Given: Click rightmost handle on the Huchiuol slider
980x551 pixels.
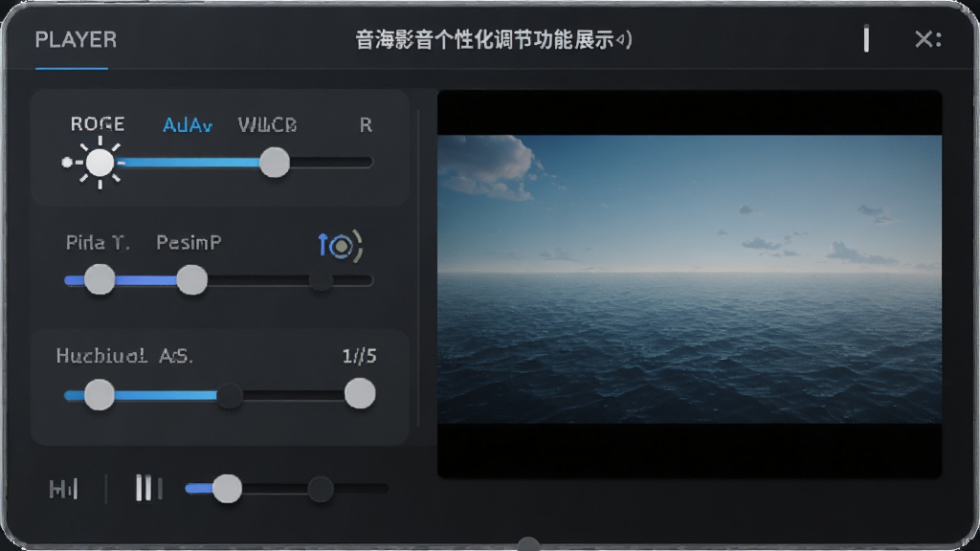Looking at the screenshot, I should point(360,394).
